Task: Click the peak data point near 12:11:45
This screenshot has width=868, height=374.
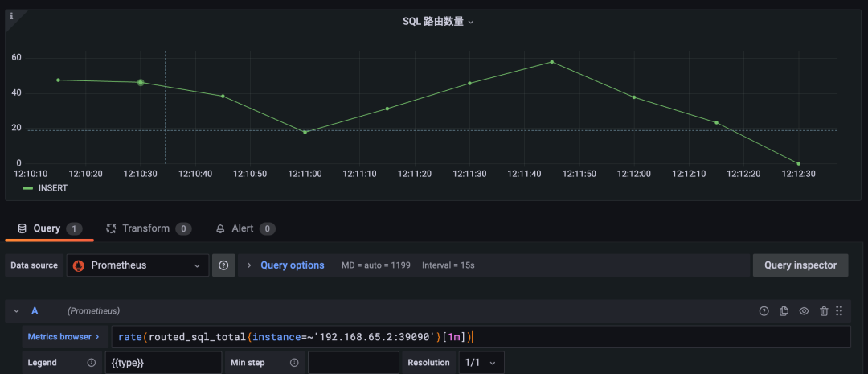Action: coord(552,61)
